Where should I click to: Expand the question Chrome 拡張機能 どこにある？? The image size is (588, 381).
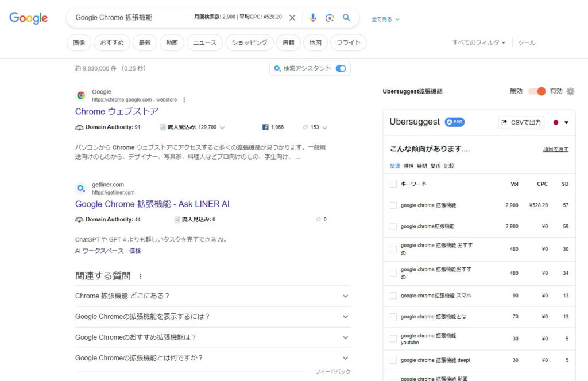click(x=345, y=296)
